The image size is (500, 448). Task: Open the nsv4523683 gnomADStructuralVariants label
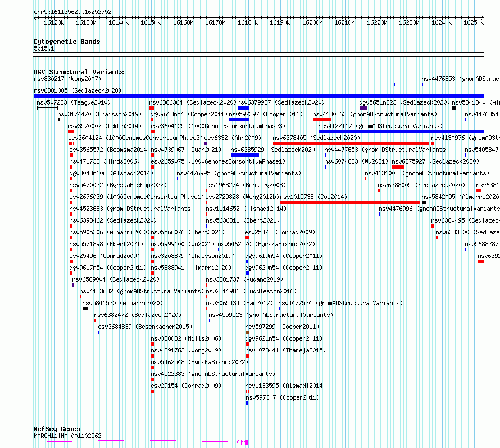pos(131,209)
